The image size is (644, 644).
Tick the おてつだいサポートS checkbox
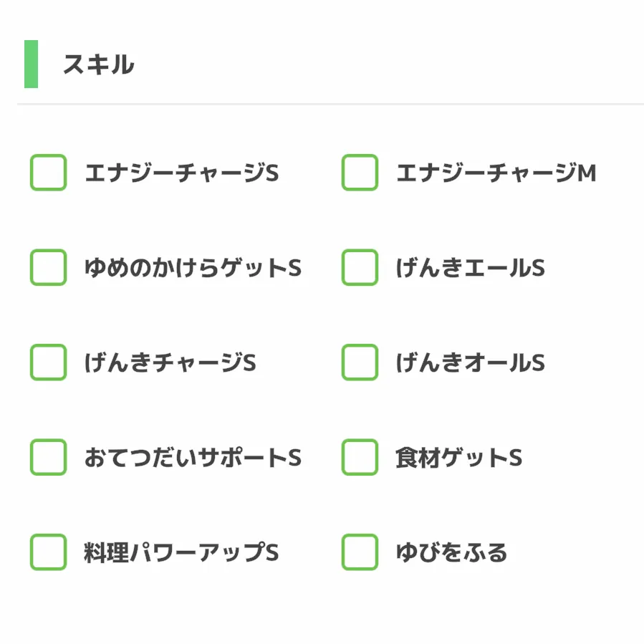click(49, 457)
